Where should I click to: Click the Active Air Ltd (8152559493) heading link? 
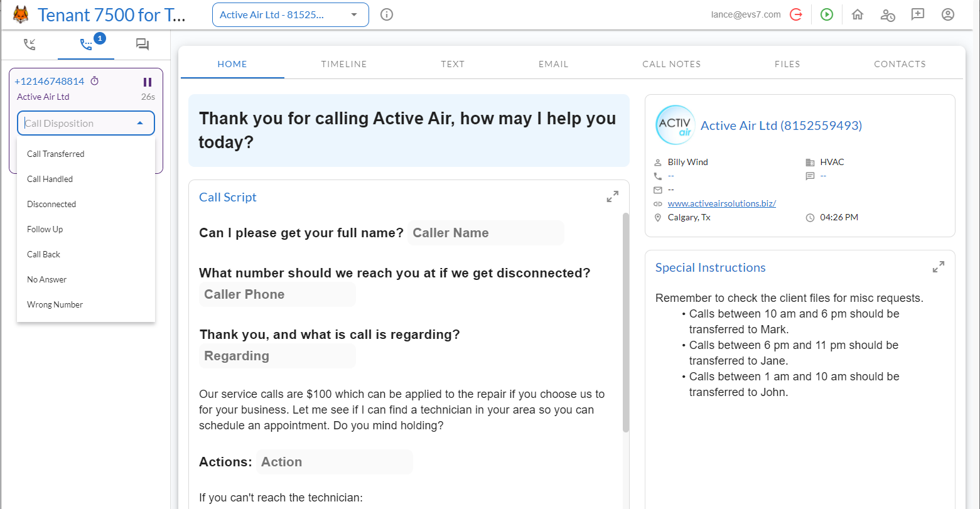(781, 125)
